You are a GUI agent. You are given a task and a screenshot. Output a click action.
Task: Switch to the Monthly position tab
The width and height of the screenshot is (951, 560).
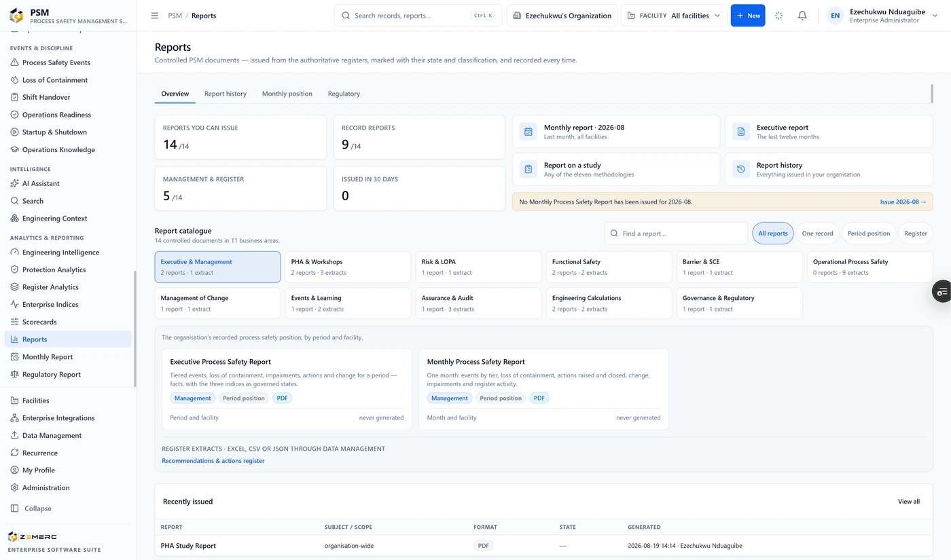pyautogui.click(x=287, y=94)
